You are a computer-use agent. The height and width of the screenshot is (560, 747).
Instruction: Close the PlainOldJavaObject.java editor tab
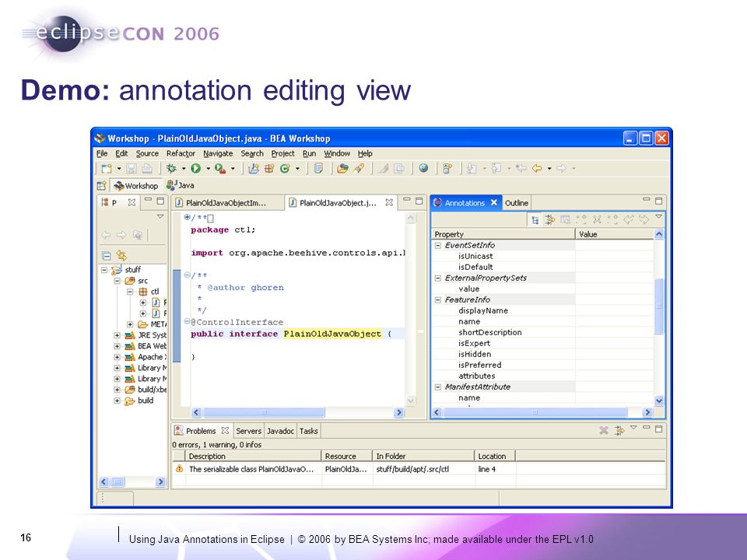pos(389,202)
